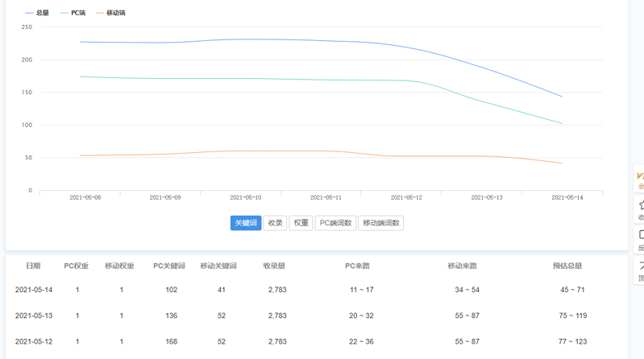Show the PC端词数 chart

(x=335, y=223)
